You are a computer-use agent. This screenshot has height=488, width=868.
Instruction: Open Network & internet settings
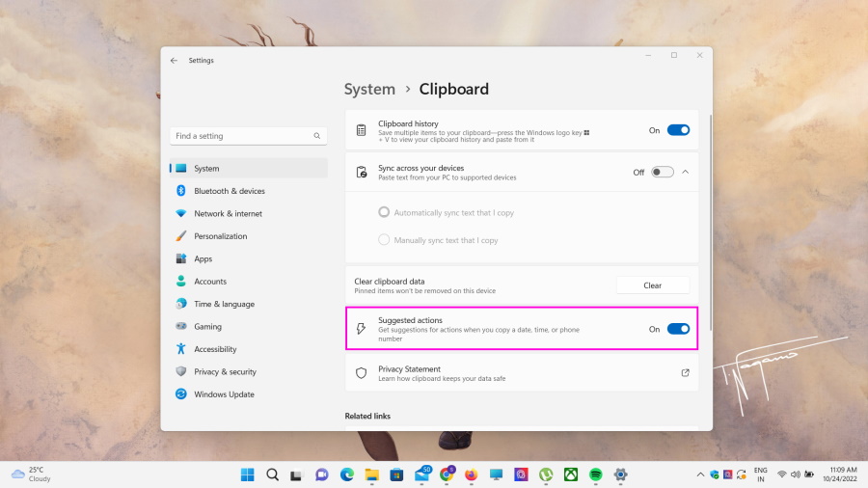click(249, 213)
